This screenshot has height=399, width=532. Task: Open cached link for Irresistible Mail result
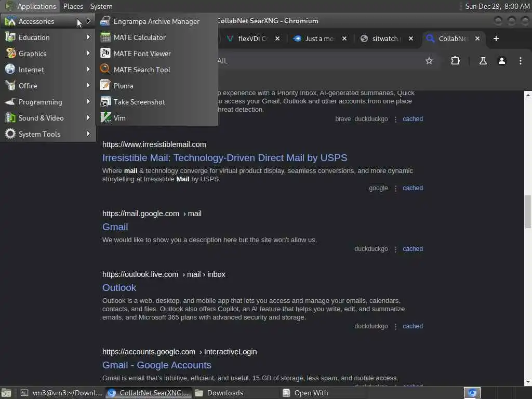point(413,188)
